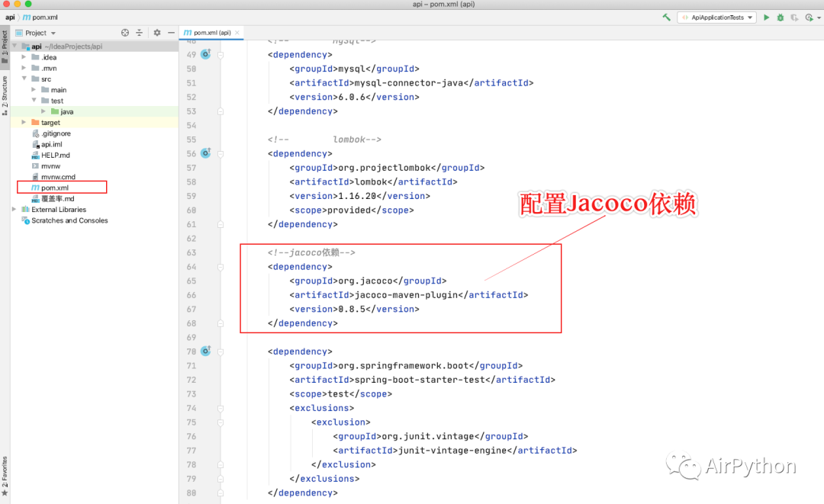Open the dropdown arrow beside the profiler icon
Viewport: 824px width, 504px height.
[819, 18]
